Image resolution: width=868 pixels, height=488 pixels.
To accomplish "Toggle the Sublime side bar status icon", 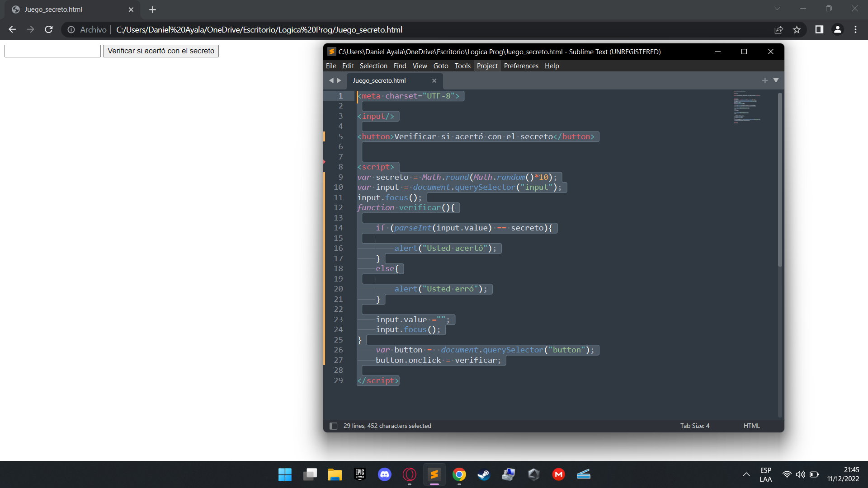I will (334, 426).
